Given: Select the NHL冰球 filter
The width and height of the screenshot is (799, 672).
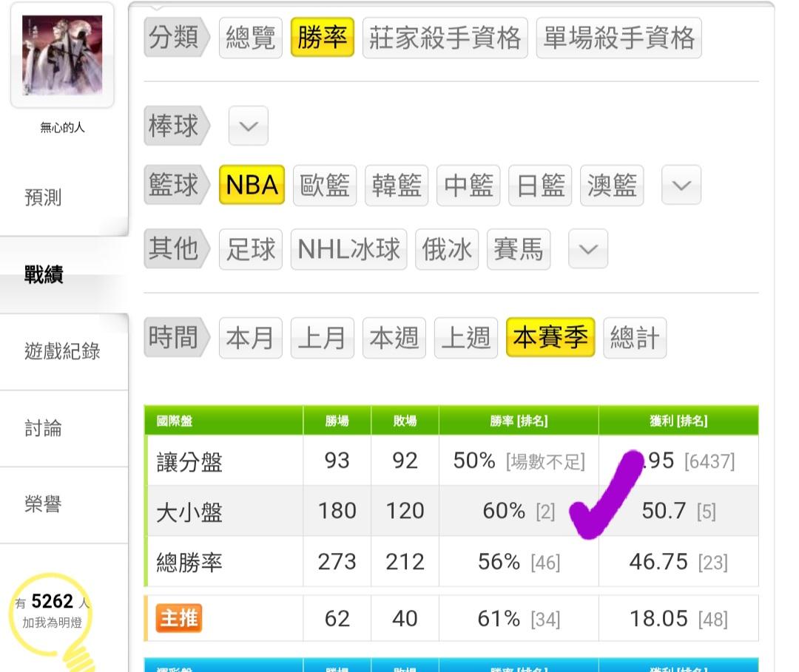Looking at the screenshot, I should [348, 249].
